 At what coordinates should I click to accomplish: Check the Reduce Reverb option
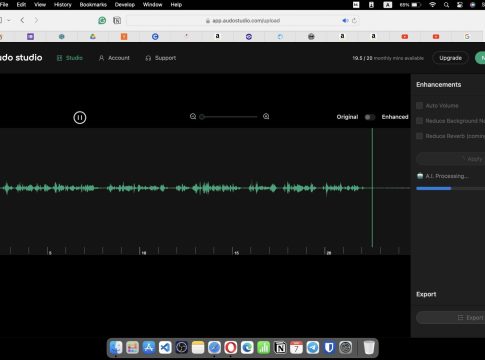[x=420, y=136]
